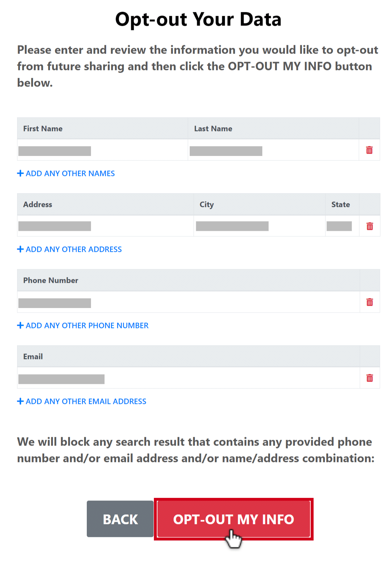Remove the phone number using trash icon

369,302
